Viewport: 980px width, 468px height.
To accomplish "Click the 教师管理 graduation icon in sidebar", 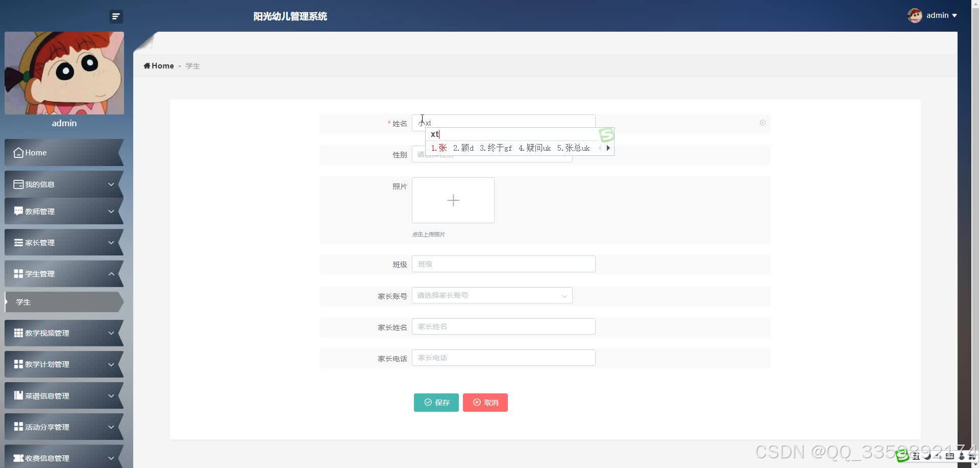I will [x=18, y=211].
